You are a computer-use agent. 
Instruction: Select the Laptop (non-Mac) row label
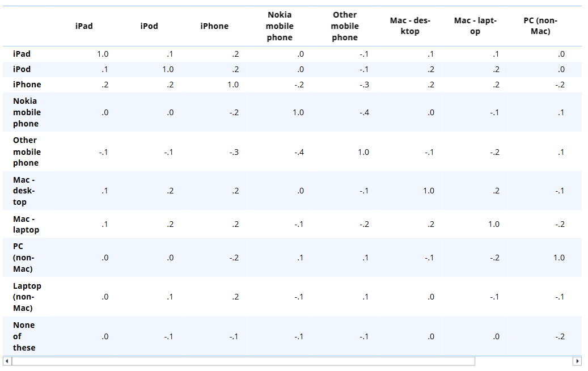point(26,297)
